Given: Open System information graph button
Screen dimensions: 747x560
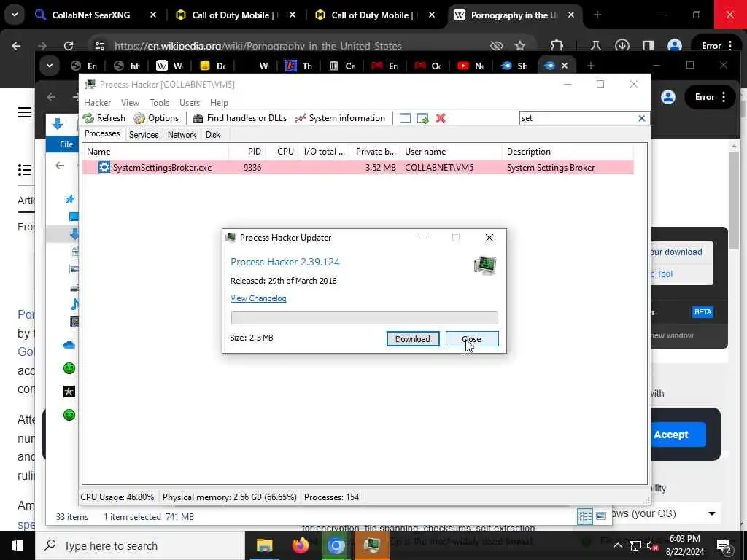Looking at the screenshot, I should click(340, 118).
